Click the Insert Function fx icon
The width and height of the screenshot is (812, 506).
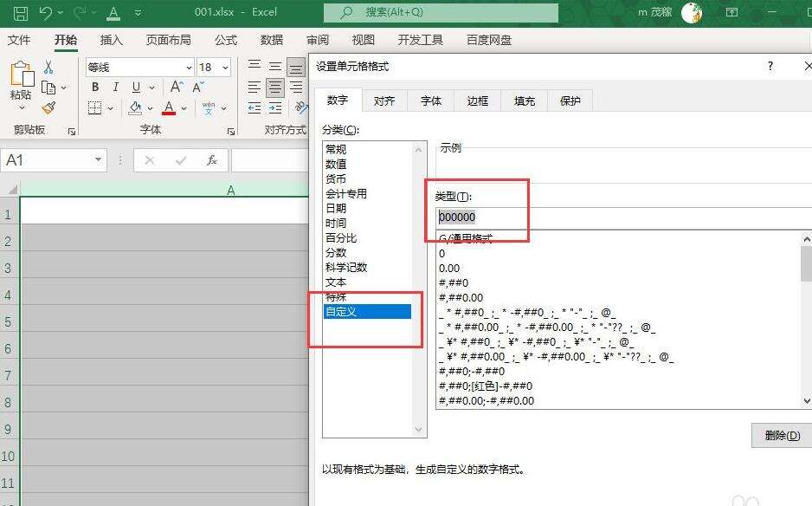(x=211, y=160)
